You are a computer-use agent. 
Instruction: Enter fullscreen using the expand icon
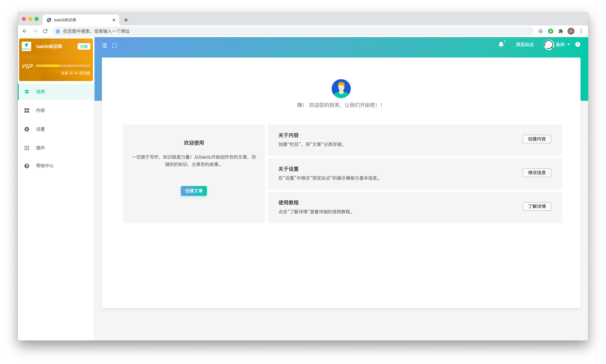click(x=114, y=45)
